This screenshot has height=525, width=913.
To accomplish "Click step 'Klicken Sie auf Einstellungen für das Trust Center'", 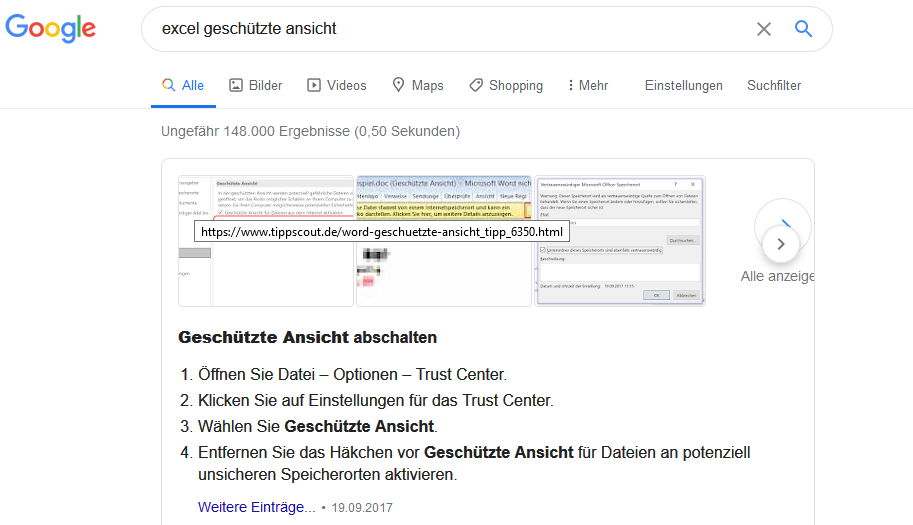I will tap(376, 400).
